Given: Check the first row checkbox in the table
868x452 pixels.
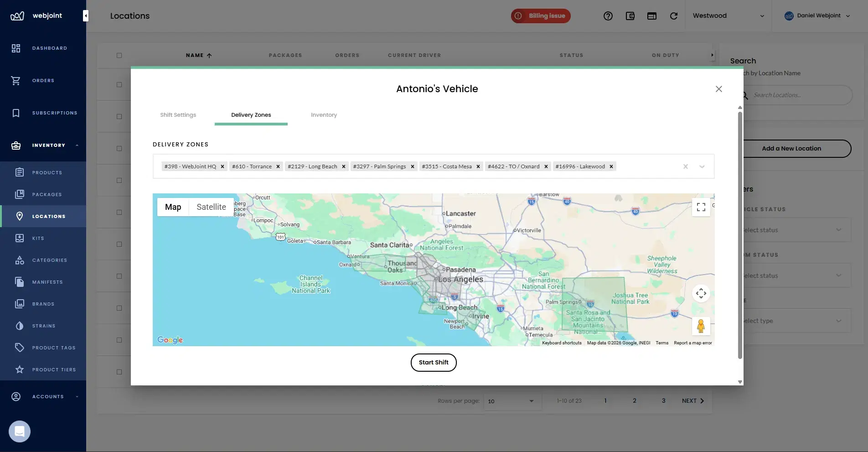Looking at the screenshot, I should point(119,84).
